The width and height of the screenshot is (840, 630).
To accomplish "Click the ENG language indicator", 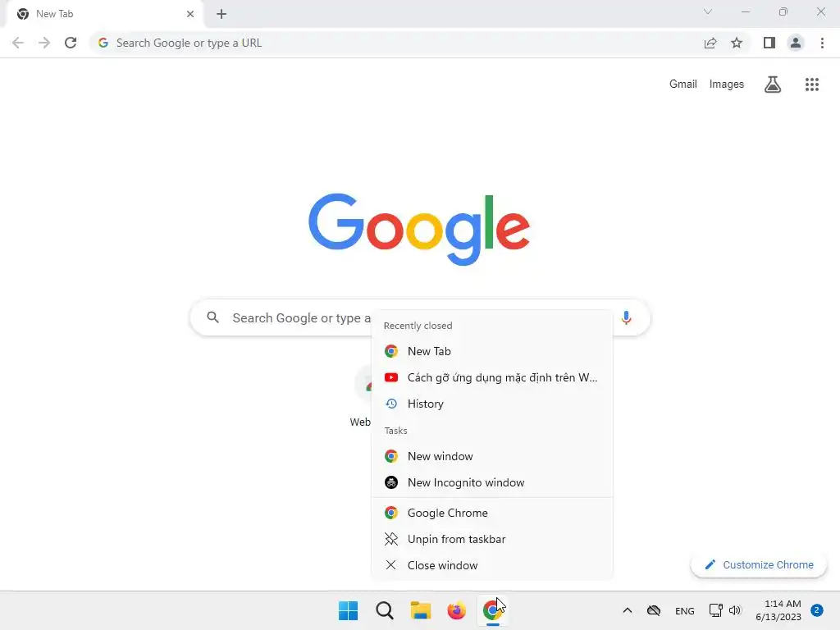I will tap(685, 610).
